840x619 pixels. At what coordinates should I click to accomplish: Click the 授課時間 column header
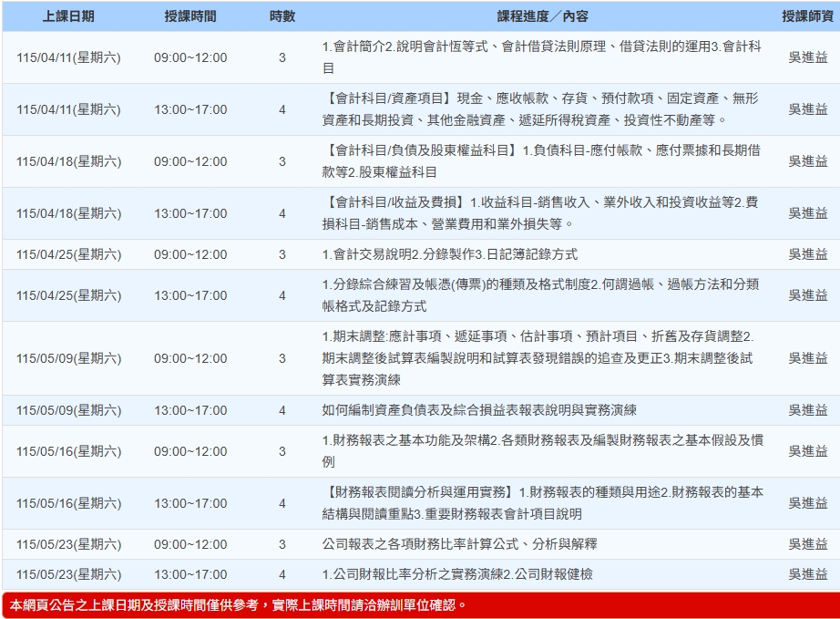[190, 16]
